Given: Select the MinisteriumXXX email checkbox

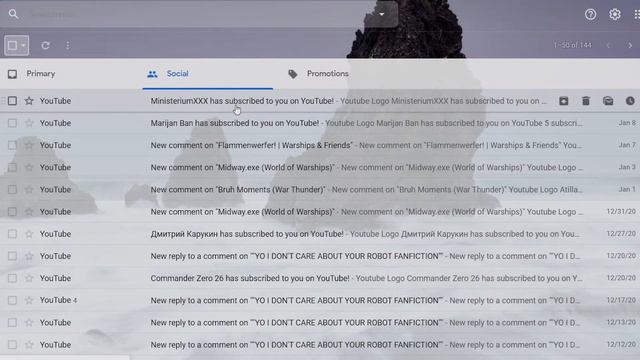Looking at the screenshot, I should pos(12,101).
